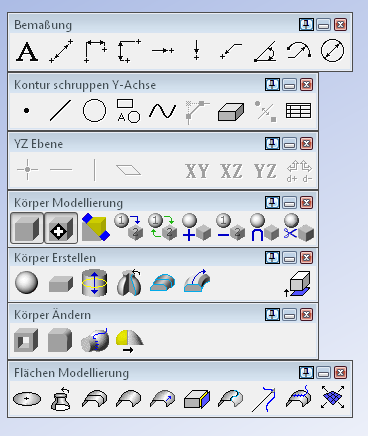The image size is (368, 436).
Task: Select the extruded profile surface tool in Flächen Modellierung
Action: [95, 399]
